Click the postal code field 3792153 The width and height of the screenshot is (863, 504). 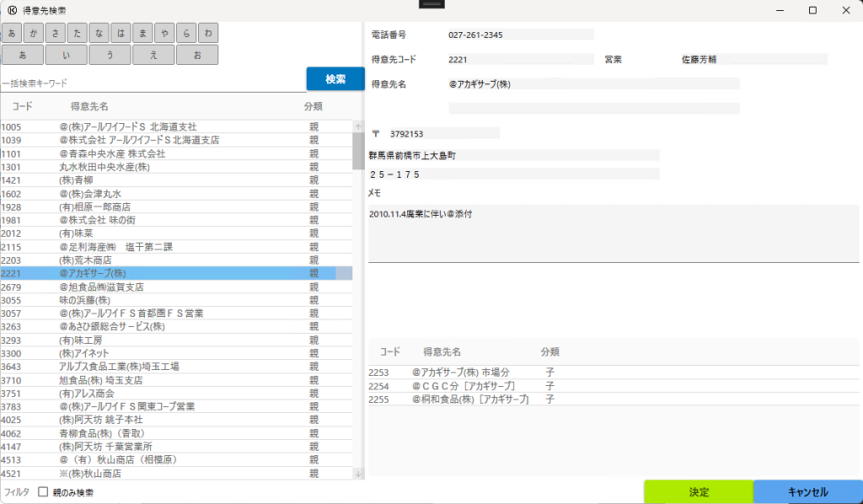[444, 134]
